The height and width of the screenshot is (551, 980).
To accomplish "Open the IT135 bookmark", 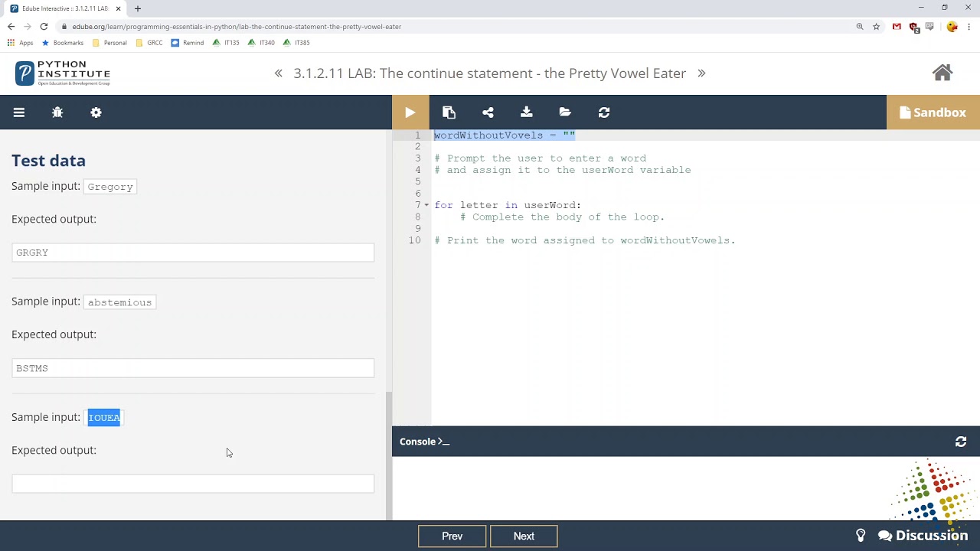I will pyautogui.click(x=226, y=43).
